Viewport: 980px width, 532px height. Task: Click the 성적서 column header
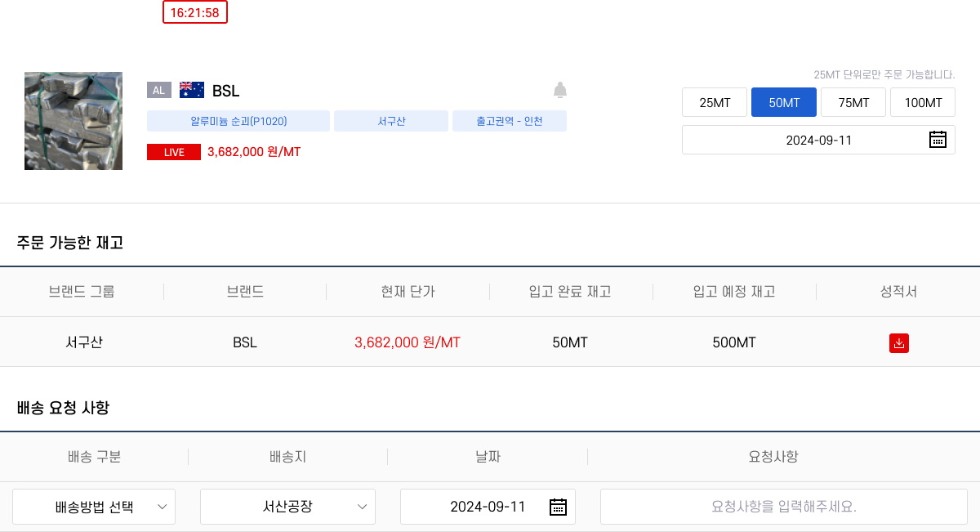click(898, 292)
